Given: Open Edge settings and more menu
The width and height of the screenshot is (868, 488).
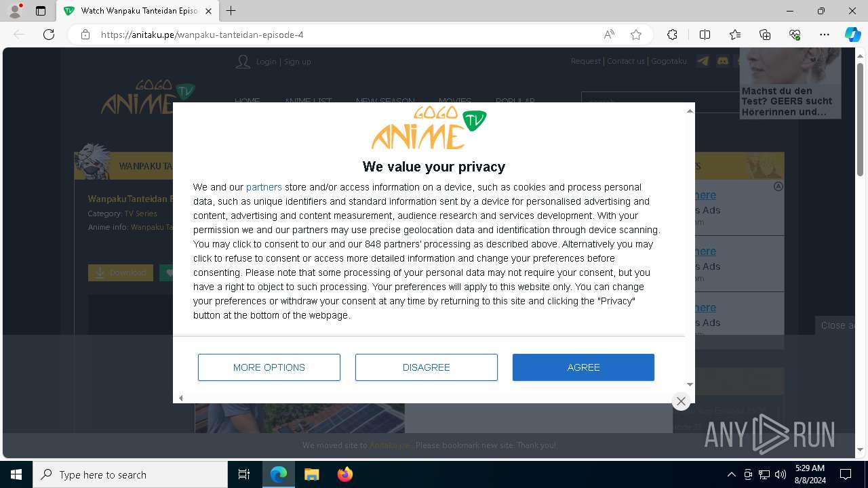Looking at the screenshot, I should 825,35.
